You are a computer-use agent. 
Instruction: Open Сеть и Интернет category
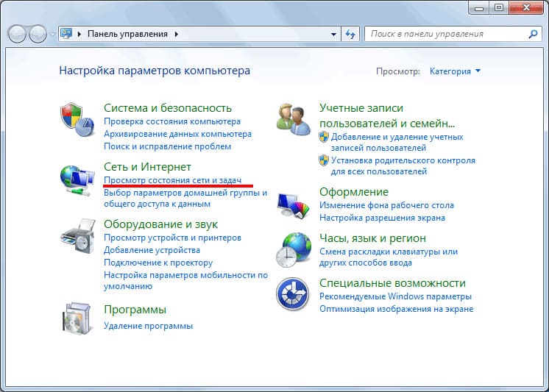(147, 167)
